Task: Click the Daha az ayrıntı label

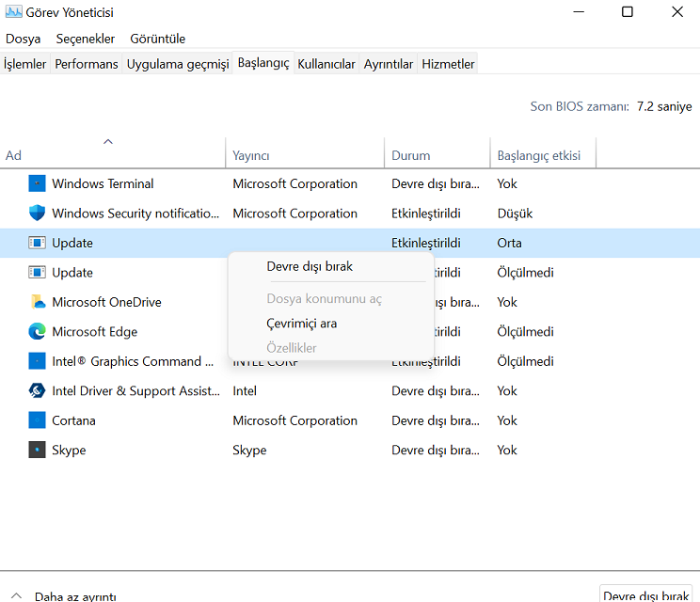Action: (75, 596)
